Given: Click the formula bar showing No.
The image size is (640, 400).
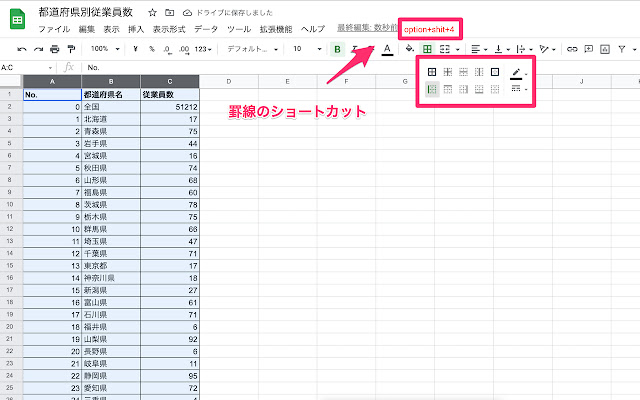Looking at the screenshot, I should (361, 68).
